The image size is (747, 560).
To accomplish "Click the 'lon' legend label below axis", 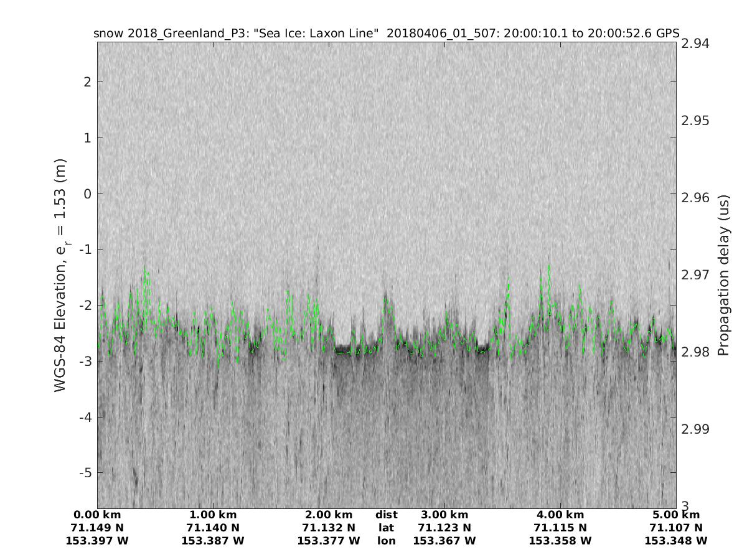I will point(387,541).
